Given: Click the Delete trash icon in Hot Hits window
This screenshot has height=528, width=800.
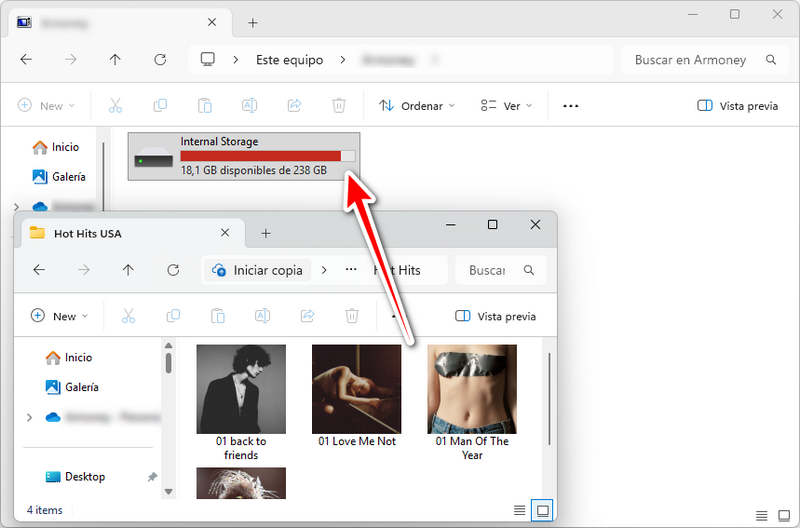Looking at the screenshot, I should click(x=351, y=316).
